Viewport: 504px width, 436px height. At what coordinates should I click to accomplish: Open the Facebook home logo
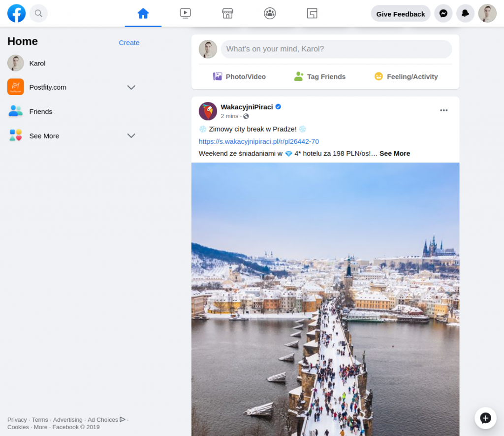[x=16, y=13]
